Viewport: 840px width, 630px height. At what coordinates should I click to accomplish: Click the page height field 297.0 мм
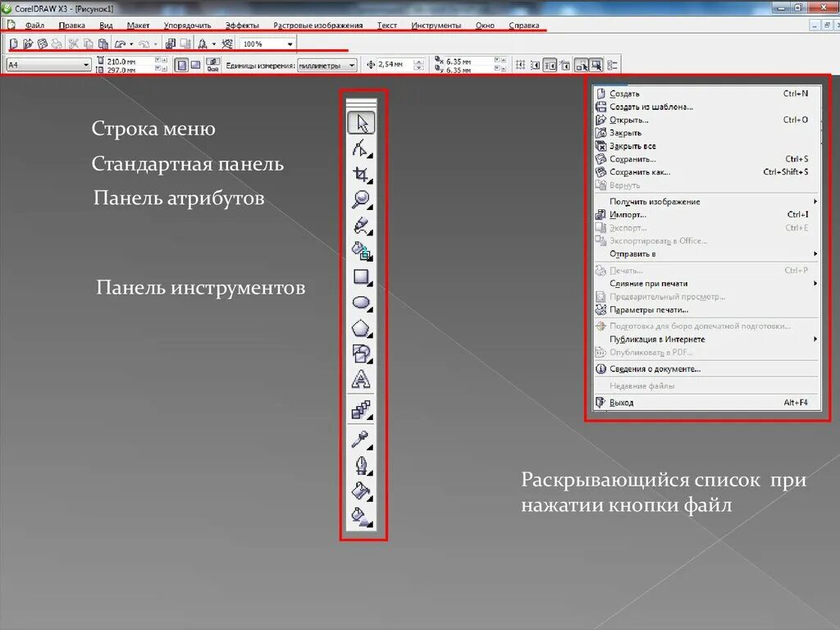(130, 70)
